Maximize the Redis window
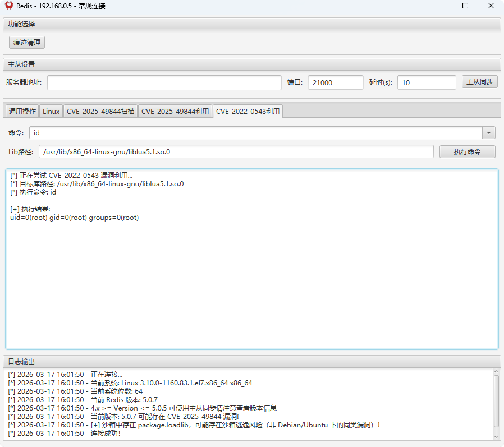The image size is (504, 447). [x=465, y=6]
